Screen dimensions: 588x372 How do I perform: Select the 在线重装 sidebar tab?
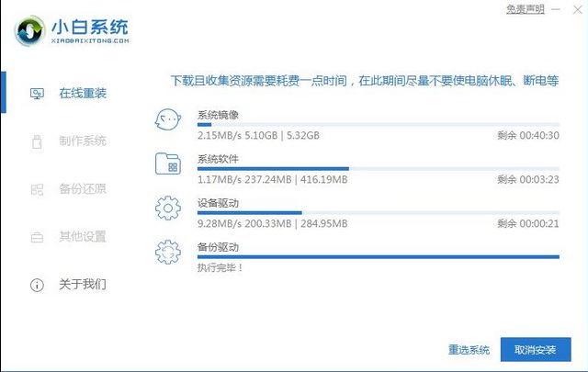pos(82,94)
